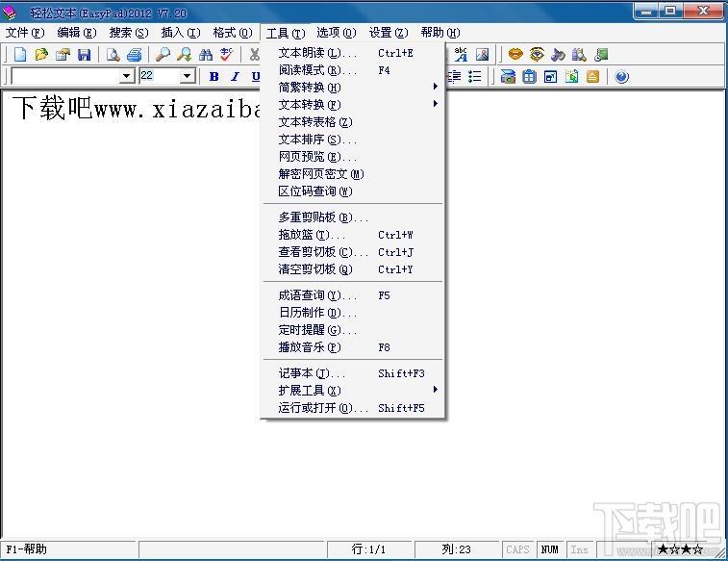Toggle Italic formatting
The height and width of the screenshot is (561, 728).
(x=235, y=77)
